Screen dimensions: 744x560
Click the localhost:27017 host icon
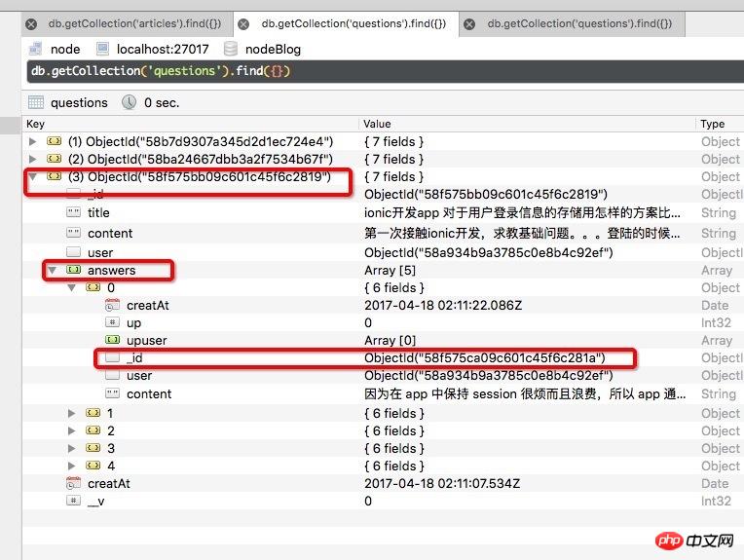(x=102, y=49)
